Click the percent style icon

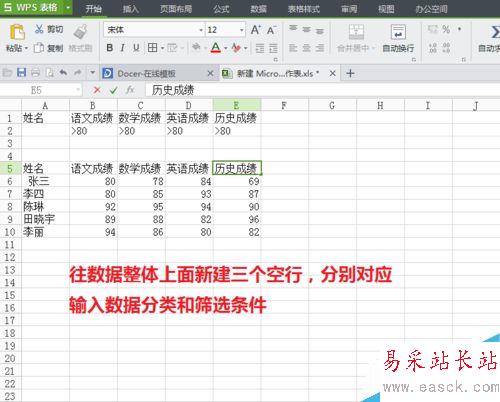(446, 29)
